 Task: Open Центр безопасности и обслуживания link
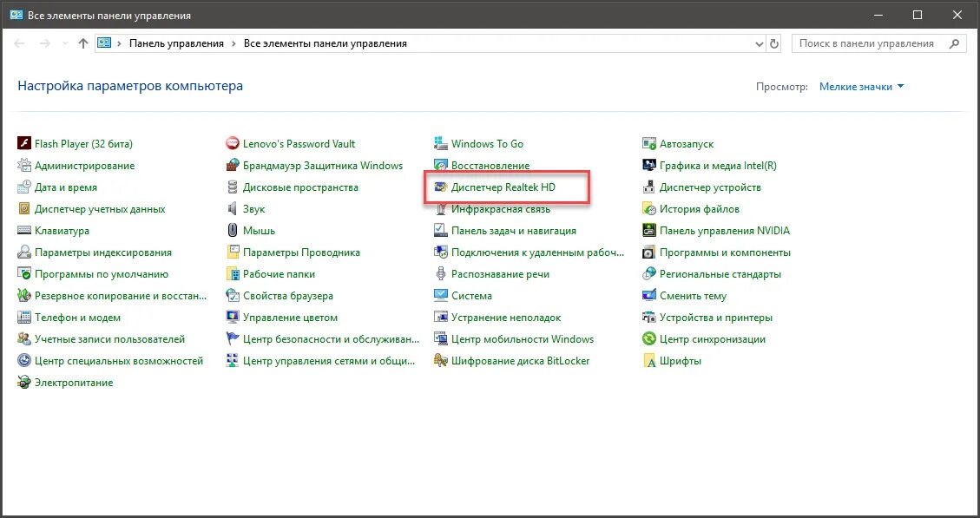(x=332, y=339)
